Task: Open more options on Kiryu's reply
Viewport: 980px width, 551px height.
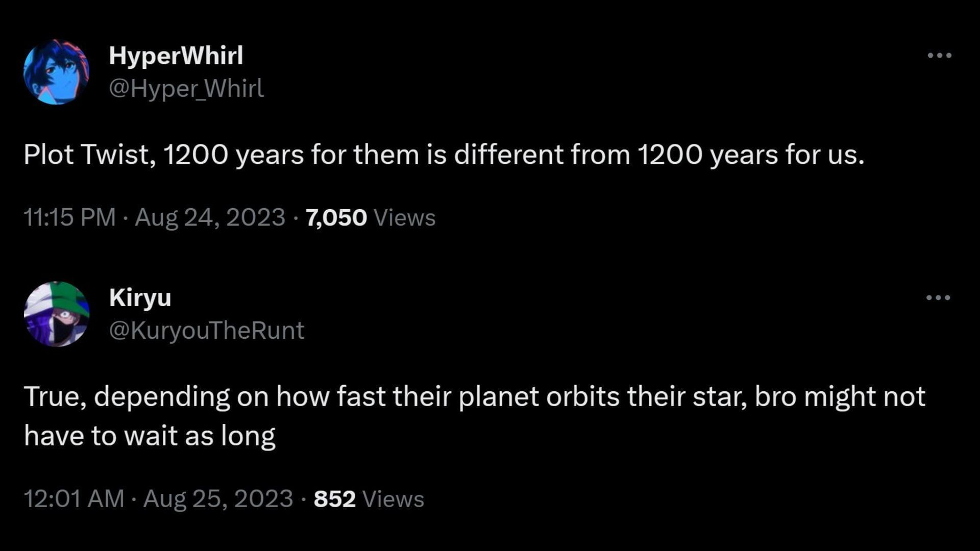Action: coord(938,297)
